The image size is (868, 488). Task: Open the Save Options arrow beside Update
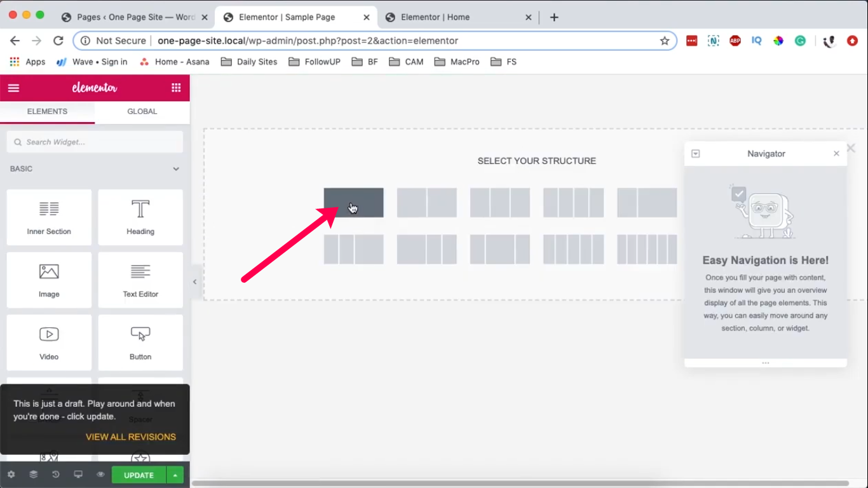(x=175, y=475)
